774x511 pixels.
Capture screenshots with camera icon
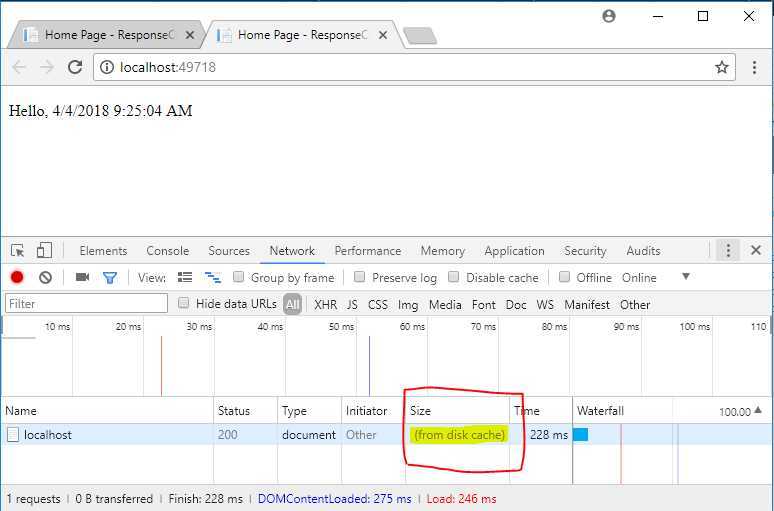(x=82, y=277)
